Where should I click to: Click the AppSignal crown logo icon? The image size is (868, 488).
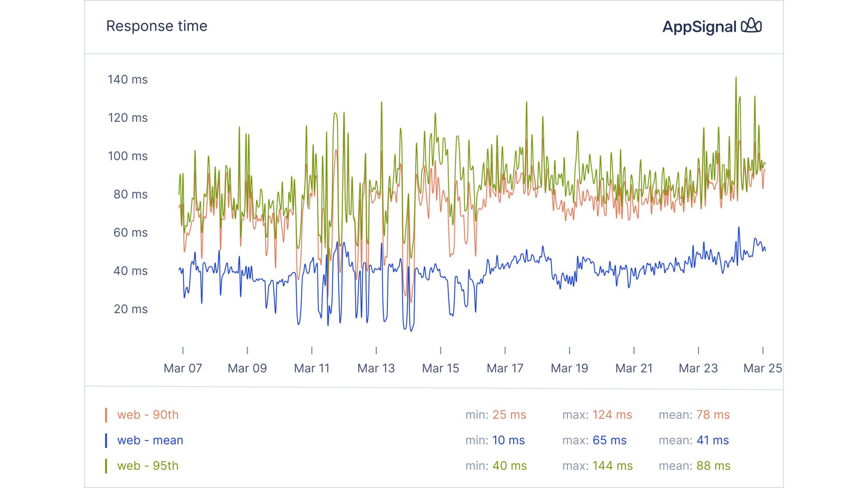click(x=751, y=26)
